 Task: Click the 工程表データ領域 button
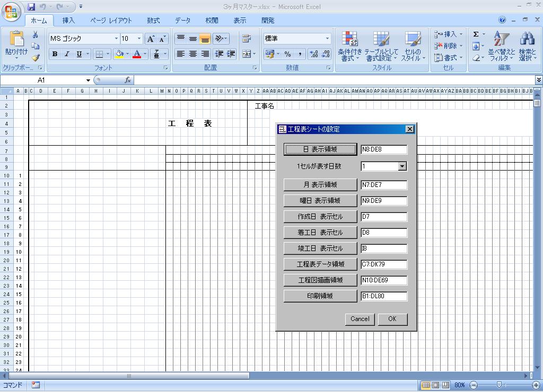point(320,264)
